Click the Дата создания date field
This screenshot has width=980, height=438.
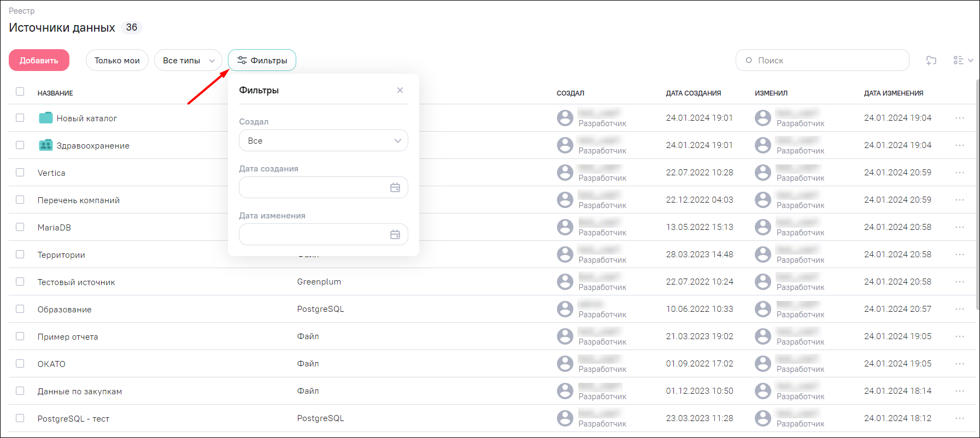pyautogui.click(x=324, y=187)
